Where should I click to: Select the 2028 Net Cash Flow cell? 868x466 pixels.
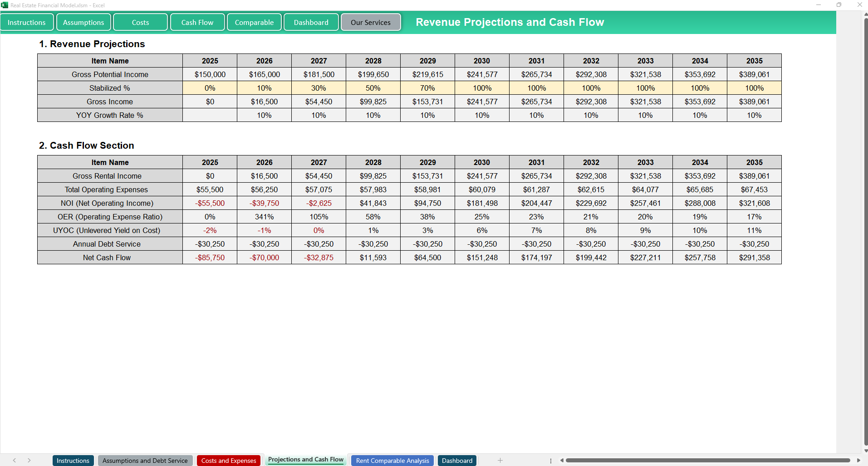point(373,257)
